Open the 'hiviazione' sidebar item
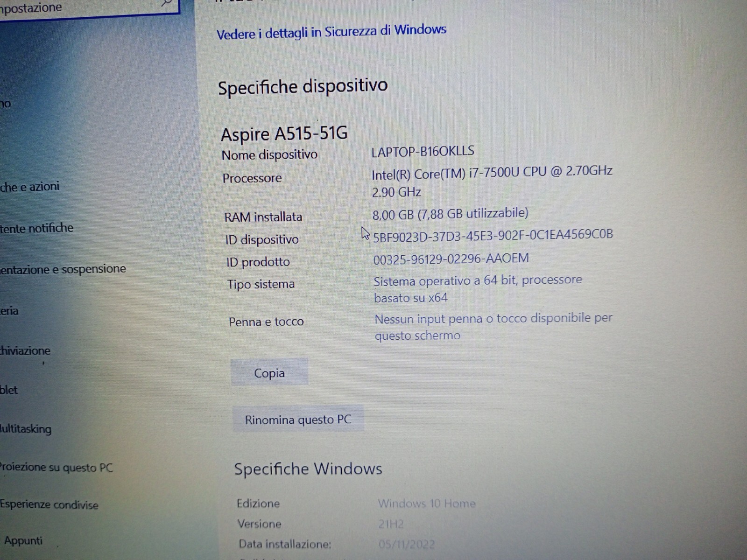 (x=25, y=350)
